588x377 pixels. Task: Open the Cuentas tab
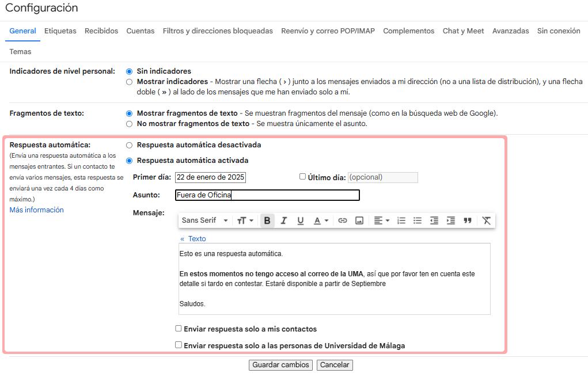point(141,31)
